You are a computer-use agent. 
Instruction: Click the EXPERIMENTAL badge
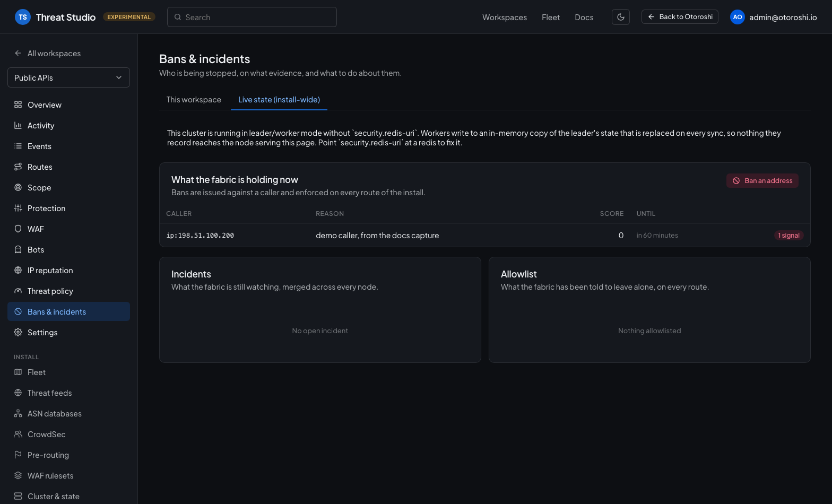point(129,17)
